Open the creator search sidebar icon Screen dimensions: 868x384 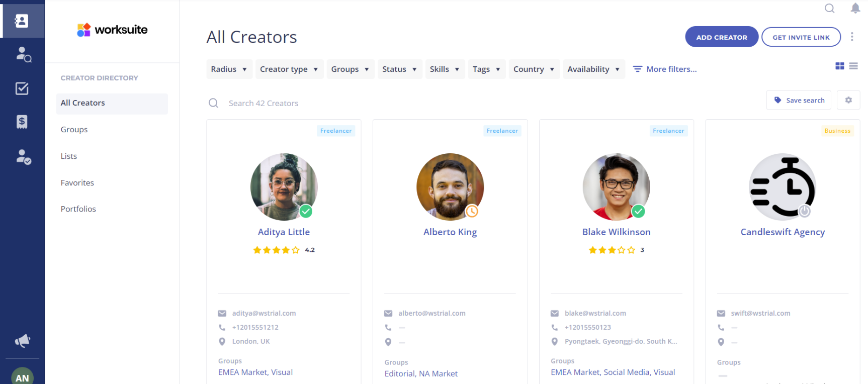23,54
